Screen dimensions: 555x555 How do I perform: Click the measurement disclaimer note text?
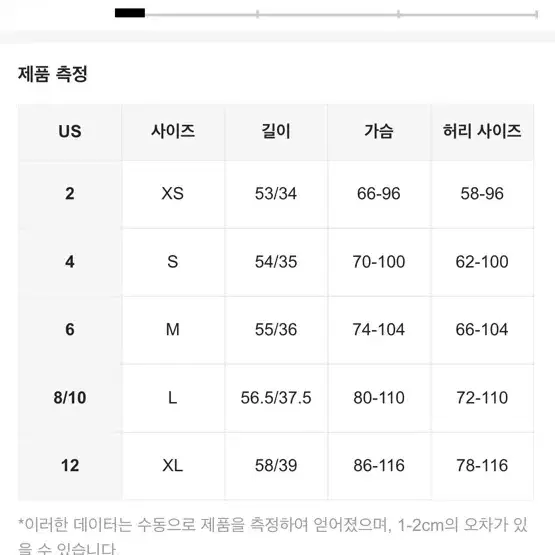tap(273, 536)
